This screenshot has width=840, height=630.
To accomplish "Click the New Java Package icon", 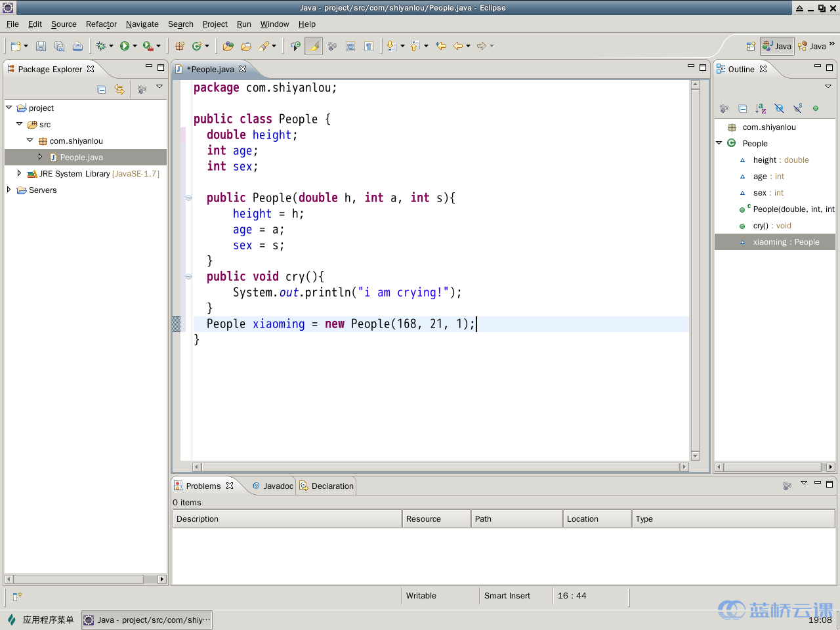I will tap(180, 46).
